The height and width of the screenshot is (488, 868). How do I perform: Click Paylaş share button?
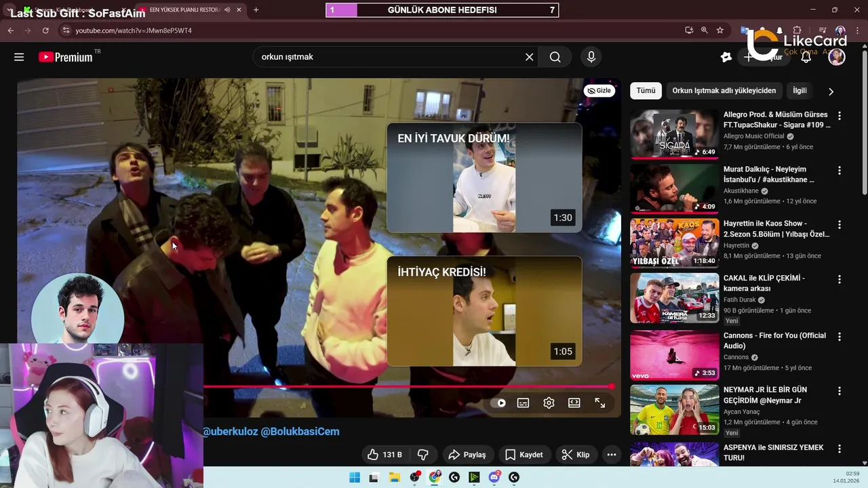[x=468, y=455]
